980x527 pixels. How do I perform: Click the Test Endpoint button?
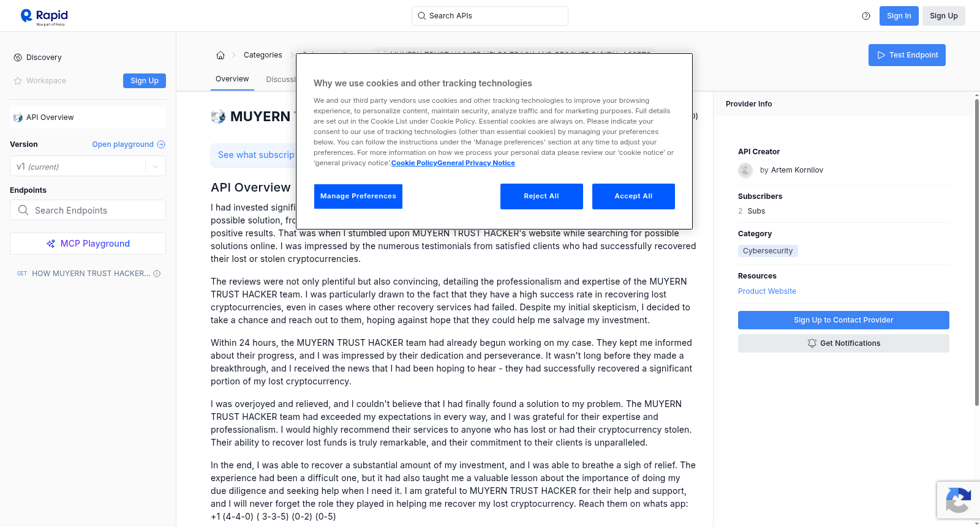[x=907, y=55]
